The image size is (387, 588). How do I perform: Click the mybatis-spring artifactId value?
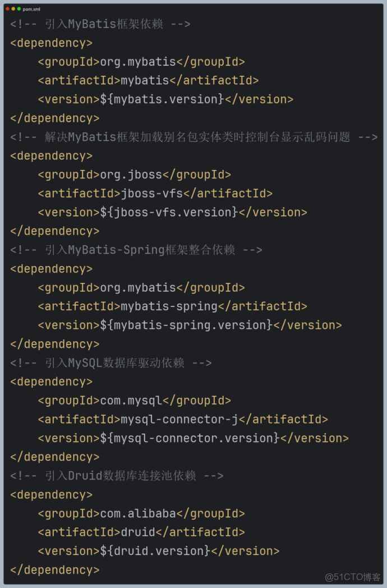point(169,306)
